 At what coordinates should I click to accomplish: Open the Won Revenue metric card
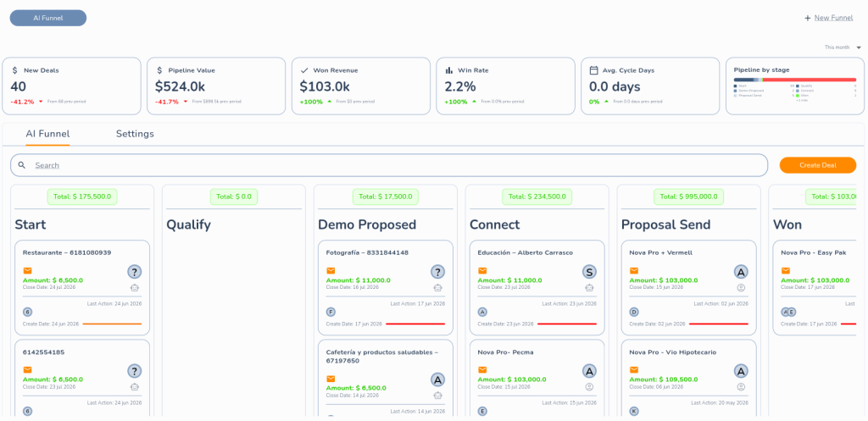tap(361, 86)
